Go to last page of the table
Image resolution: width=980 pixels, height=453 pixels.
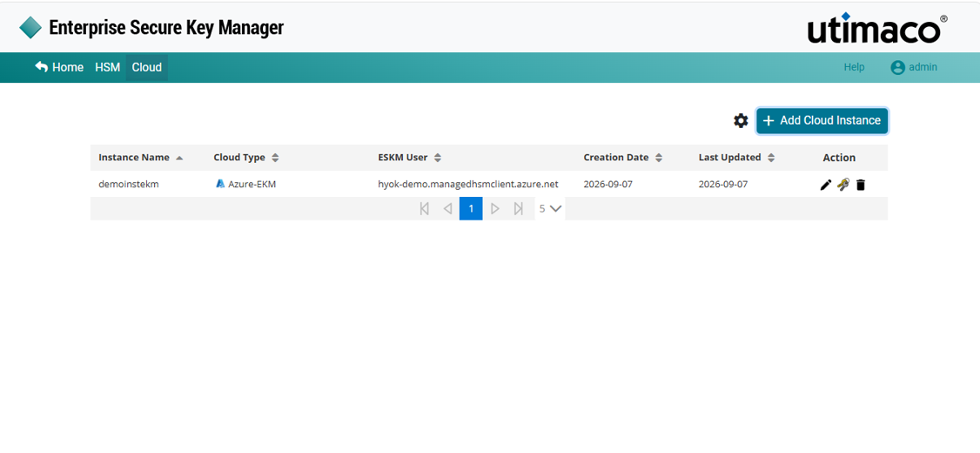[518, 208]
